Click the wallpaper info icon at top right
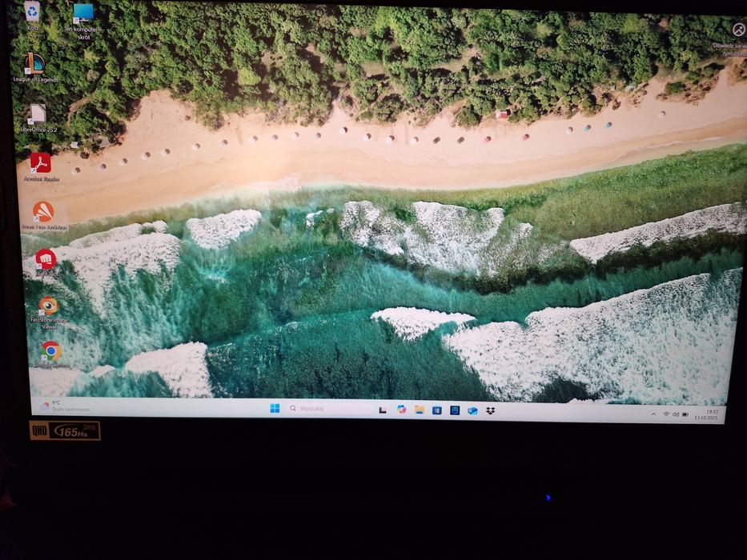Screen dimensions: 747x560 tap(738, 30)
